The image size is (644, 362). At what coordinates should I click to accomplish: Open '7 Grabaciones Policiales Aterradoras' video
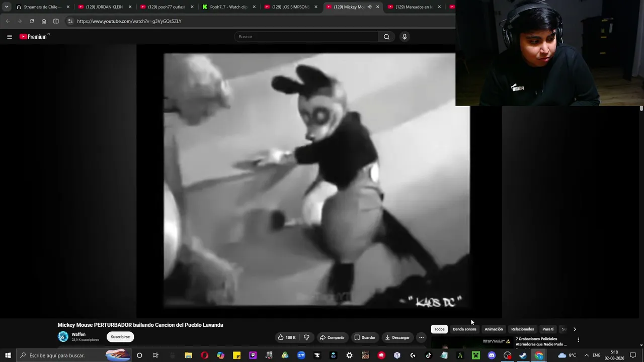[541, 341]
